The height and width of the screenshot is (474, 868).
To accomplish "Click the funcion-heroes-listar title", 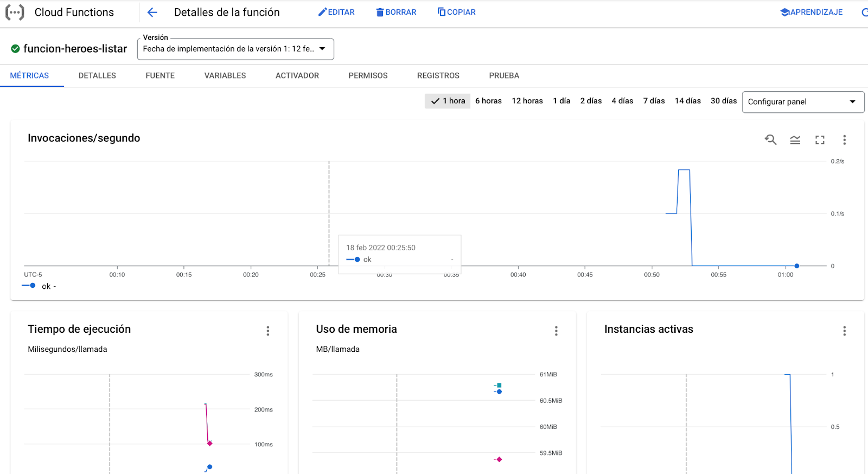I will point(75,49).
